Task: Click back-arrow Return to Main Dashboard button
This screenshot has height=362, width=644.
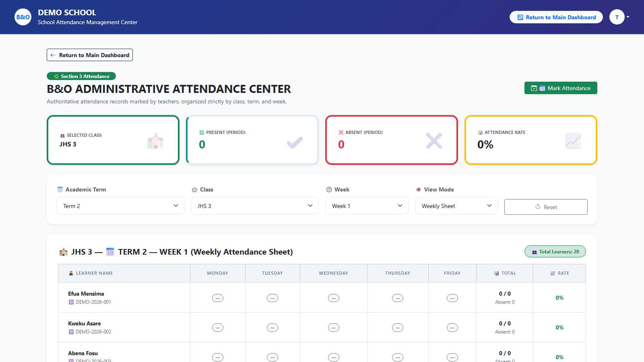Action: pos(90,55)
